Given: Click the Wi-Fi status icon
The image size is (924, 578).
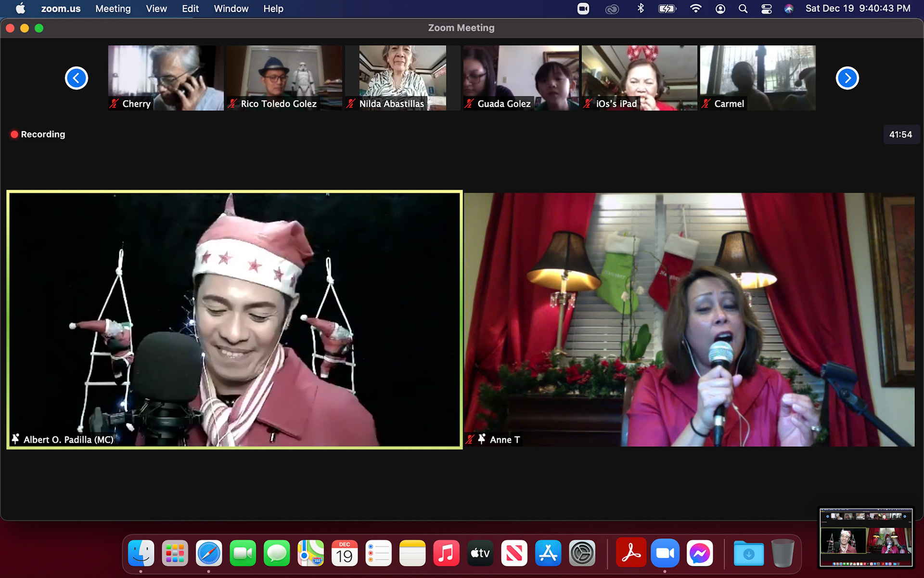Looking at the screenshot, I should [695, 9].
